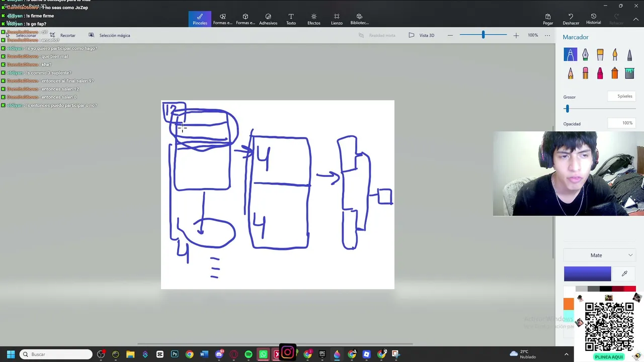Select the fill bucket tool

629,73
